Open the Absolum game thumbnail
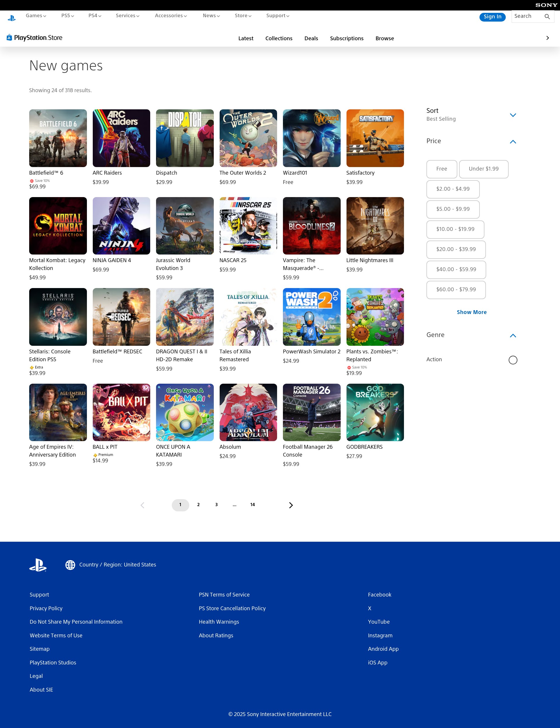 (x=248, y=413)
